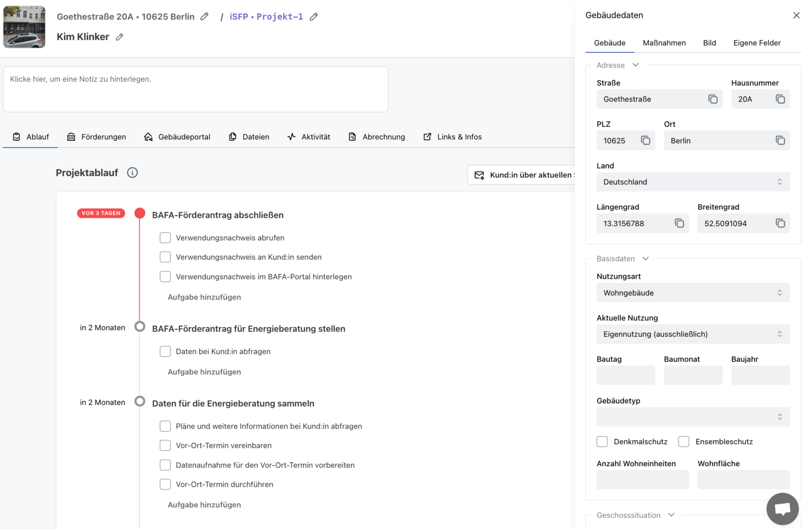Show the Projektablauf info icon
The height and width of the screenshot is (529, 812).
[x=132, y=173]
